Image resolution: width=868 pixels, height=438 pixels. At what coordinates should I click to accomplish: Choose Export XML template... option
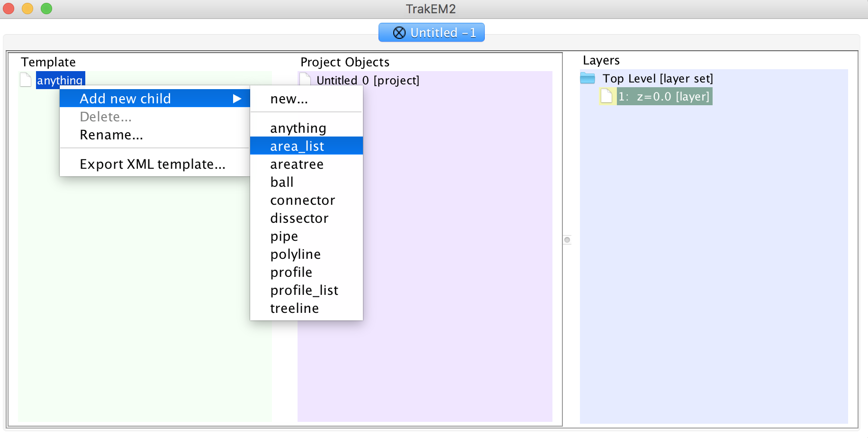[x=154, y=164]
